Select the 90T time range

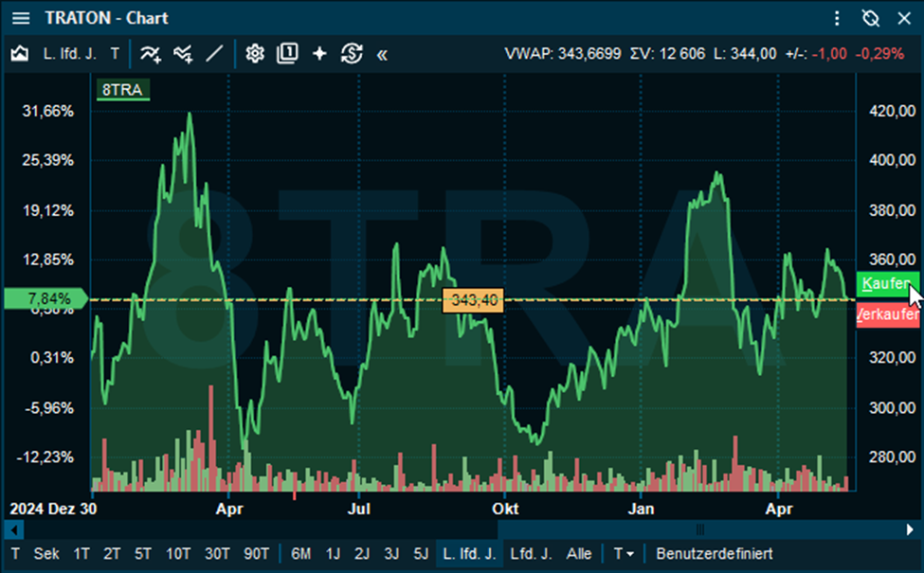(x=256, y=554)
